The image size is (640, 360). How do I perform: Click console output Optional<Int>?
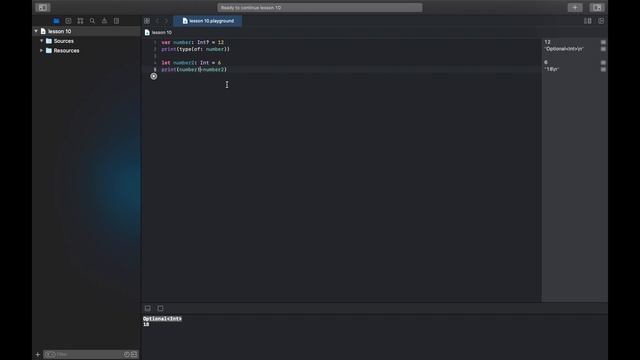point(162,319)
